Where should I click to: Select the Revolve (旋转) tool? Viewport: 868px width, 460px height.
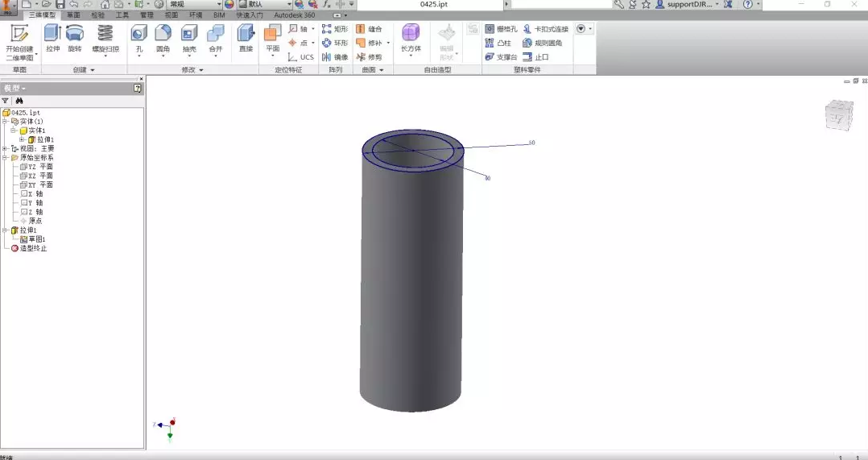pos(75,39)
